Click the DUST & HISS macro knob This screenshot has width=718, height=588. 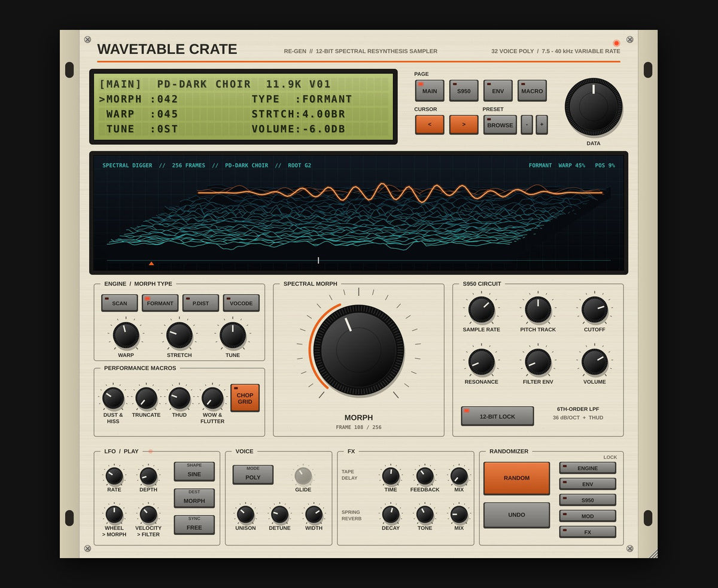(x=113, y=398)
